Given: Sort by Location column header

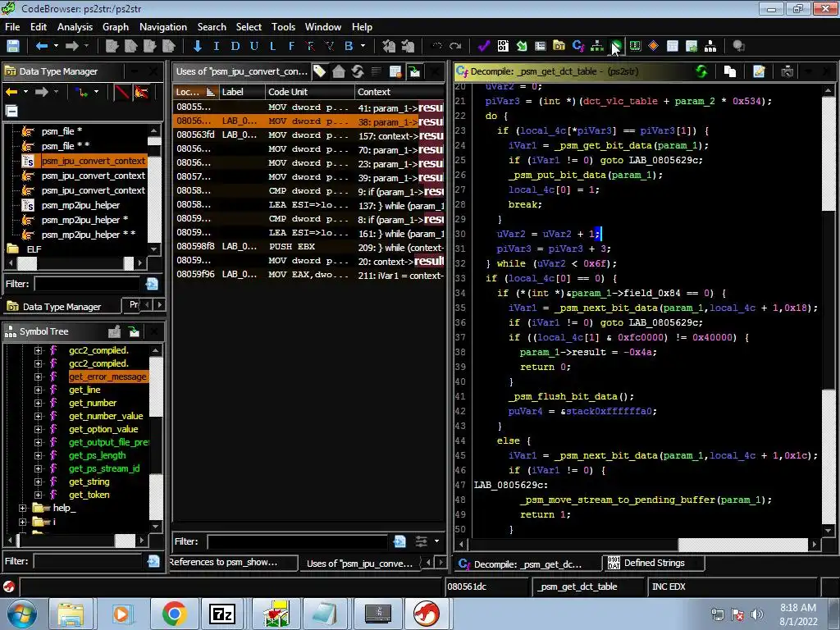Looking at the screenshot, I should click(195, 92).
